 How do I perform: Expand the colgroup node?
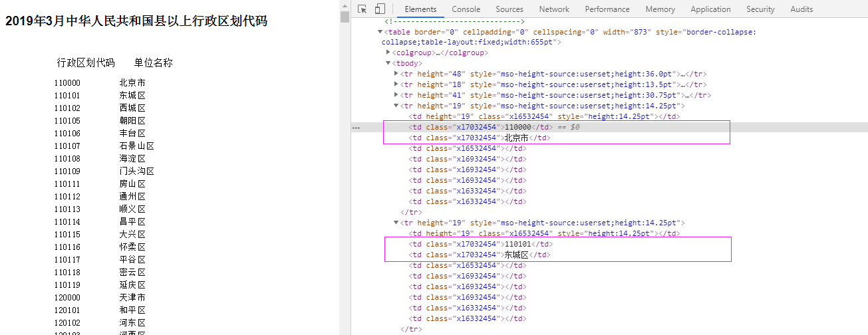click(388, 53)
